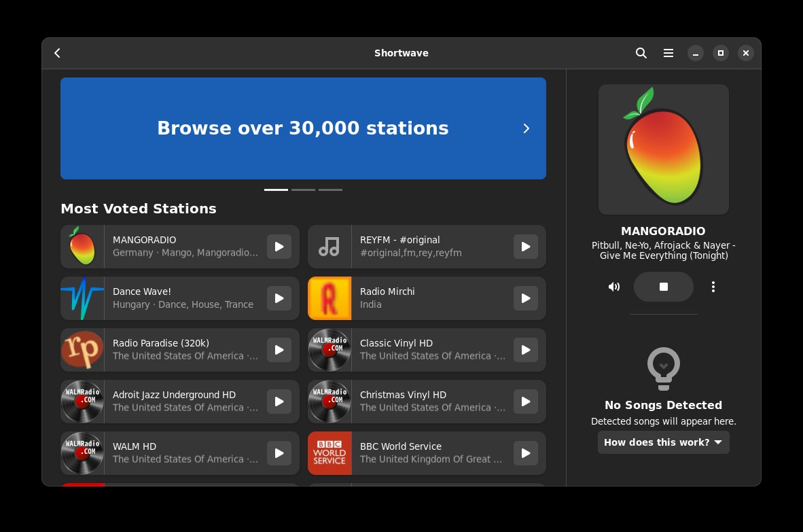Open the Browse over 30,000 stations banner
803x532 pixels.
click(x=303, y=128)
